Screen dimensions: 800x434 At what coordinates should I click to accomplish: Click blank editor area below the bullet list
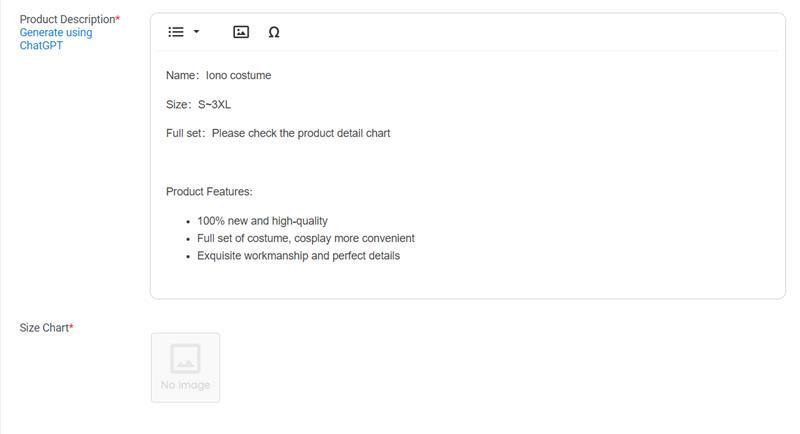tap(468, 280)
